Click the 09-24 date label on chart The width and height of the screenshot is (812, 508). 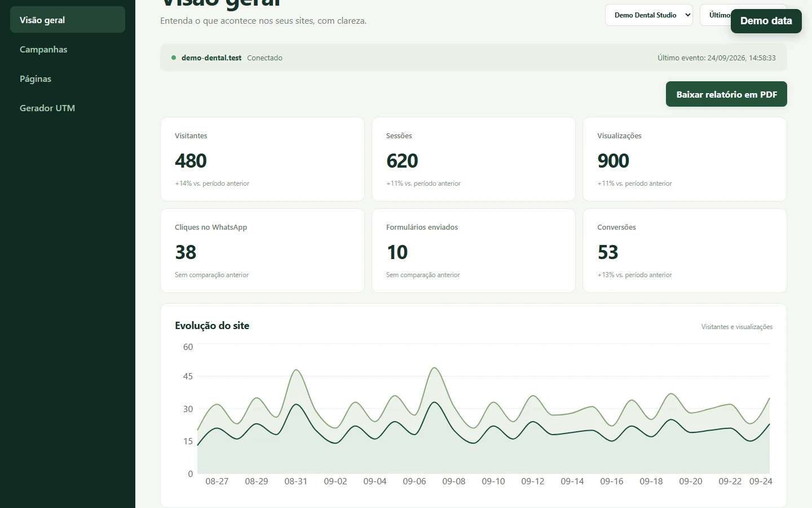[761, 481]
